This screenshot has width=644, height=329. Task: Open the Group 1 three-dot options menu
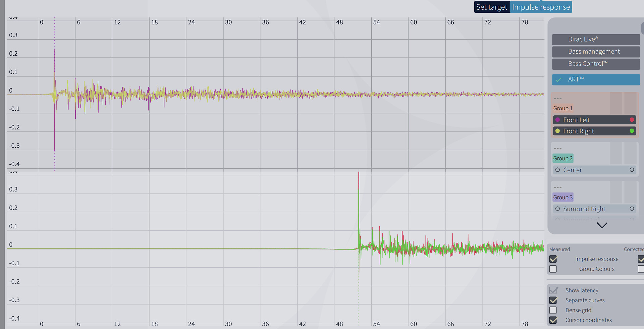coord(558,99)
